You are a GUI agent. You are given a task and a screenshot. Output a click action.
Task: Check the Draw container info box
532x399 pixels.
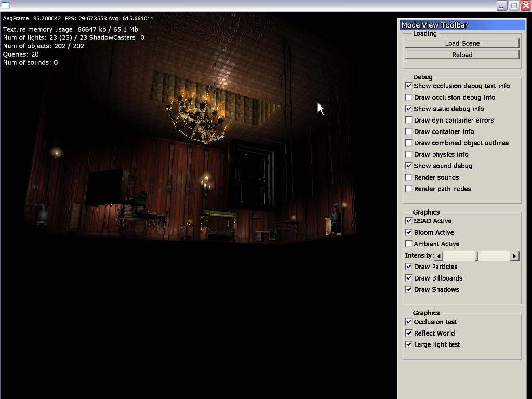point(409,131)
